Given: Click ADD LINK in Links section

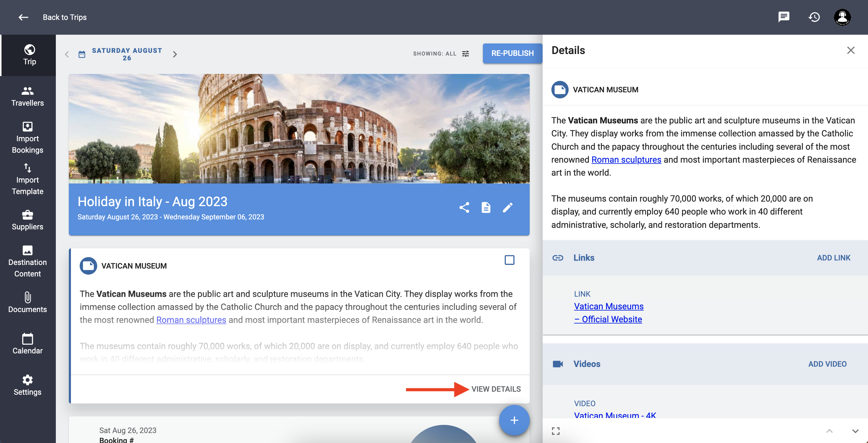Looking at the screenshot, I should click(833, 258).
